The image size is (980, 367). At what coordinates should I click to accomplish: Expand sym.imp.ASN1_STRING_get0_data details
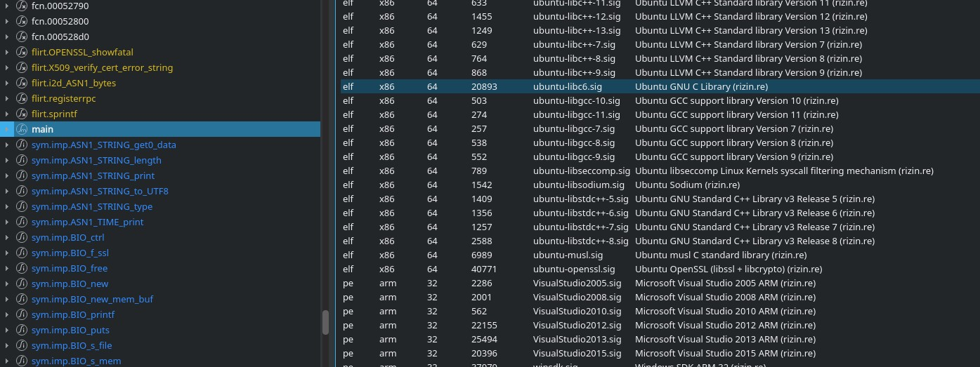[6, 145]
